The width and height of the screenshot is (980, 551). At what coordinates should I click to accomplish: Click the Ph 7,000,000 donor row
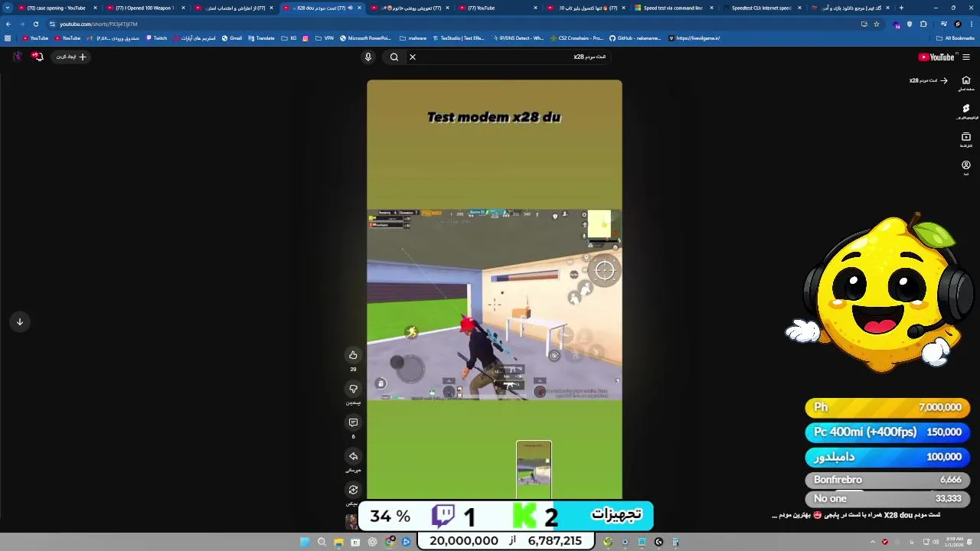tap(887, 408)
